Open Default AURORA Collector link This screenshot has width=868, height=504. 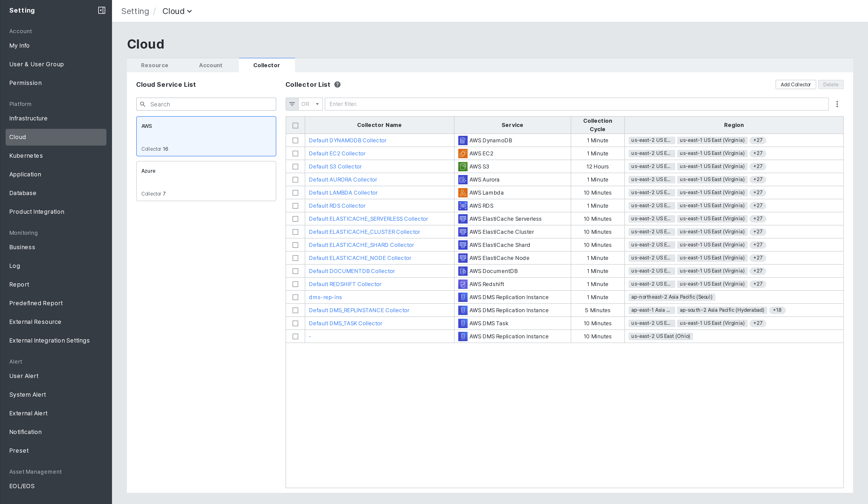343,179
